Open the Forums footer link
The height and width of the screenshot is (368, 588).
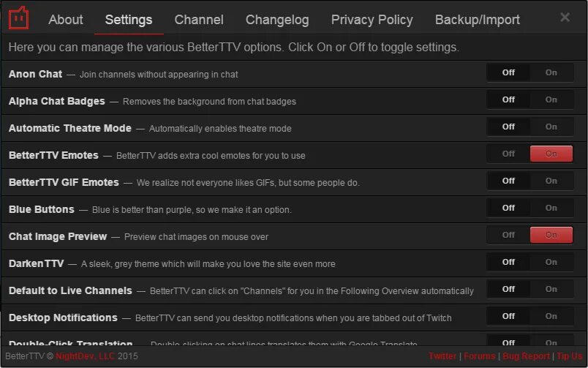click(480, 356)
